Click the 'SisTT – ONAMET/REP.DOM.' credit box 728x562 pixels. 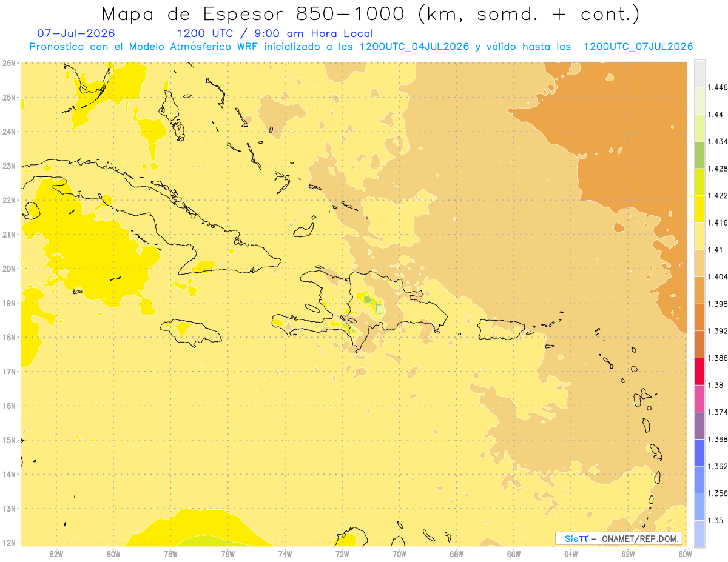pos(619,538)
